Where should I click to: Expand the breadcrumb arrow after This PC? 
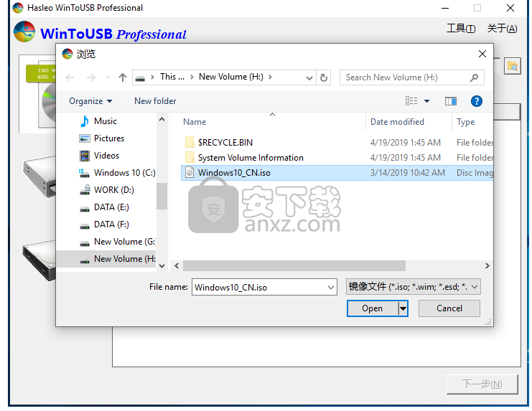pyautogui.click(x=192, y=77)
